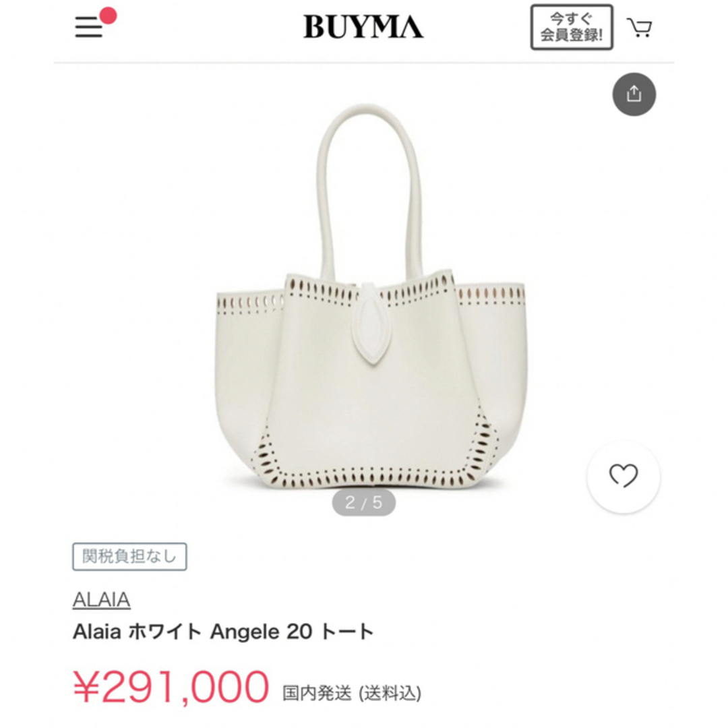Add the bag to favorites with heart

[624, 477]
